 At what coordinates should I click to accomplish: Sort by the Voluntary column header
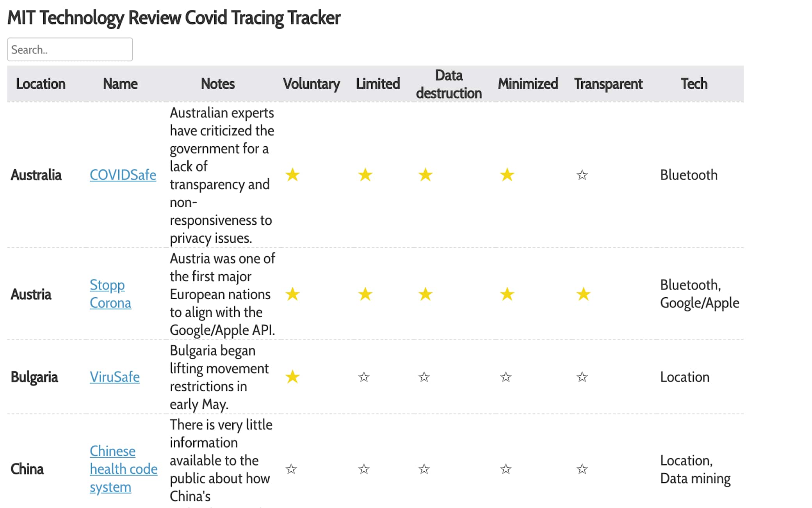(x=311, y=84)
